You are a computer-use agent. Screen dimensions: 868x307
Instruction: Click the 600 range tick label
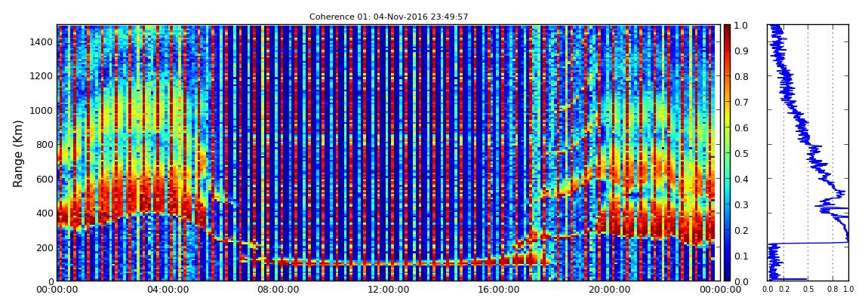tap(43, 180)
